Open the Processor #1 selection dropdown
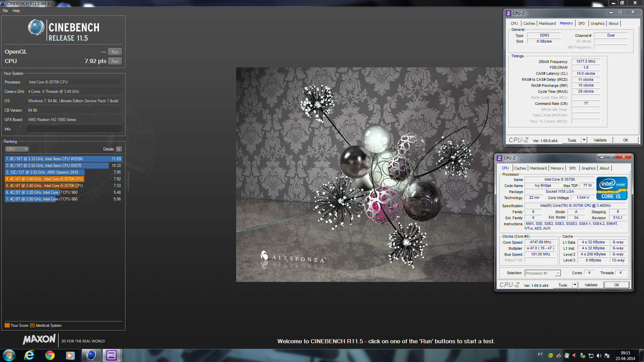 (x=543, y=273)
